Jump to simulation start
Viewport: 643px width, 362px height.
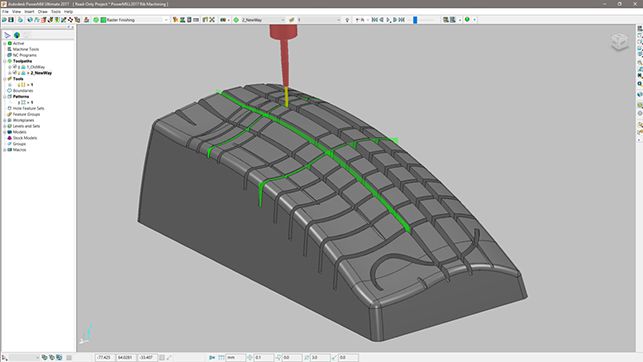point(374,20)
